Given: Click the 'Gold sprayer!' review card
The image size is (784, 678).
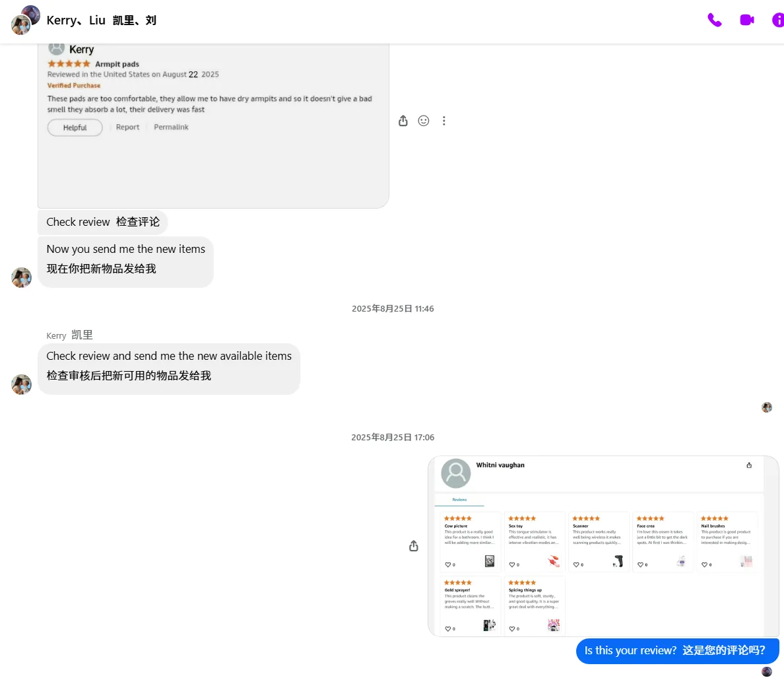Looking at the screenshot, I should click(x=470, y=606).
